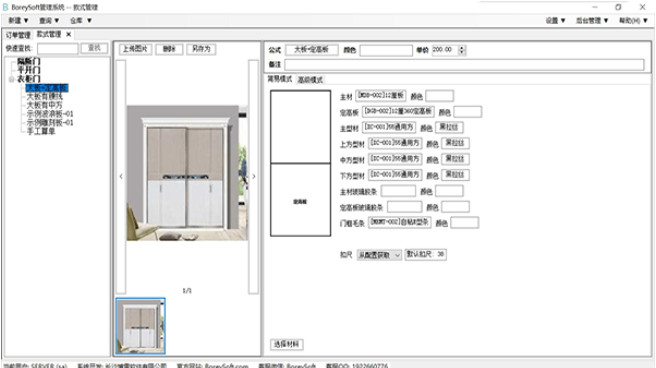The image size is (656, 368).
Task: Click the 快速查找 search input field
Action: pyautogui.click(x=58, y=49)
